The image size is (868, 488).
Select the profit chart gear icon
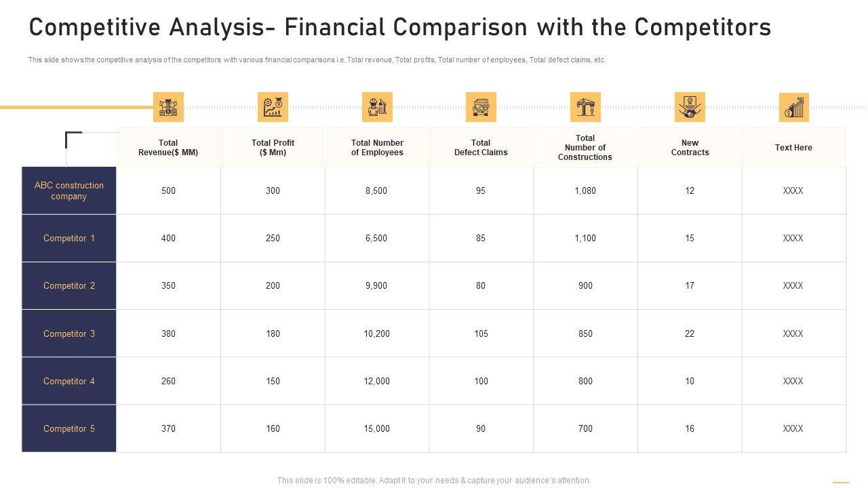coord(273,107)
